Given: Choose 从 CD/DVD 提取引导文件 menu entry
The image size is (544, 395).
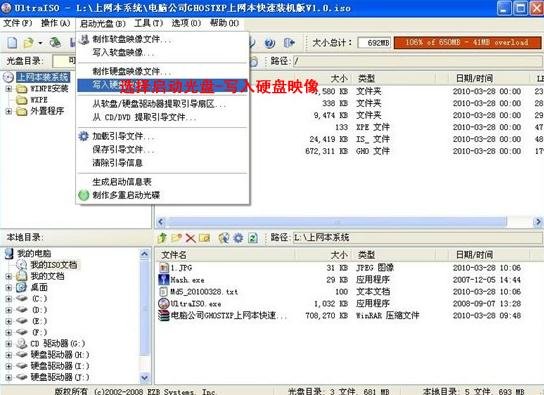Looking at the screenshot, I should coord(163,117).
